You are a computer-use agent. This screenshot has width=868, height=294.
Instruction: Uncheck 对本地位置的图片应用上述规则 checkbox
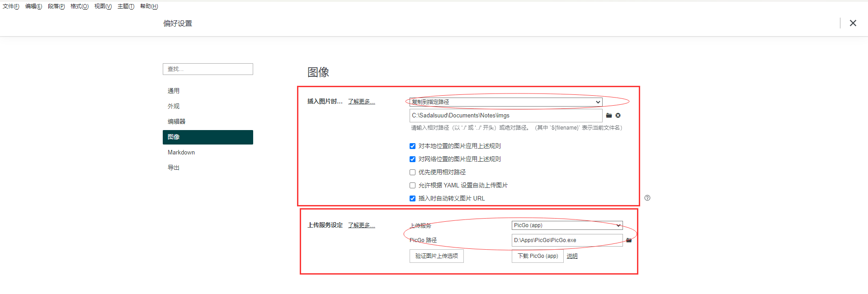412,146
